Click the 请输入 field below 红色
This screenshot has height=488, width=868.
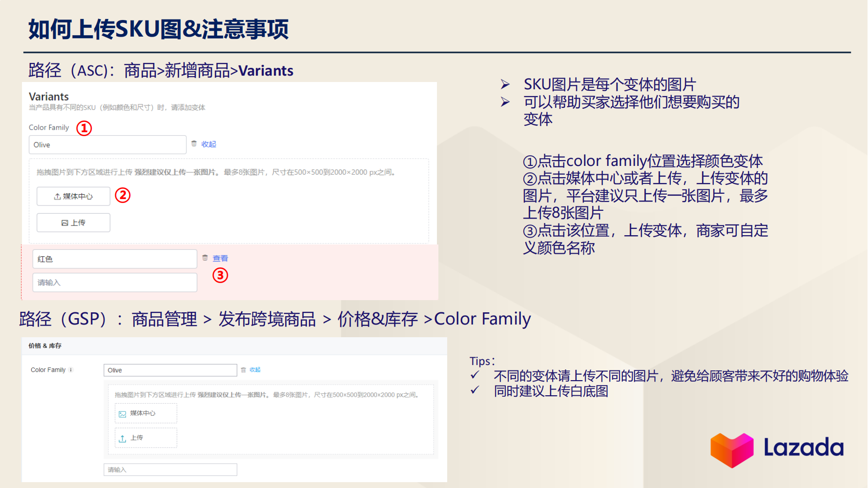(115, 282)
